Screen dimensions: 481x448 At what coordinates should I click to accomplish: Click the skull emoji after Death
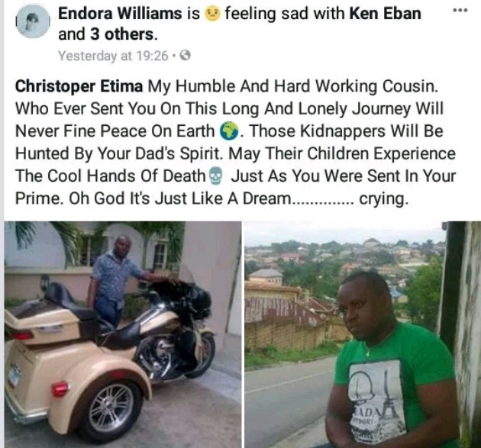click(215, 176)
